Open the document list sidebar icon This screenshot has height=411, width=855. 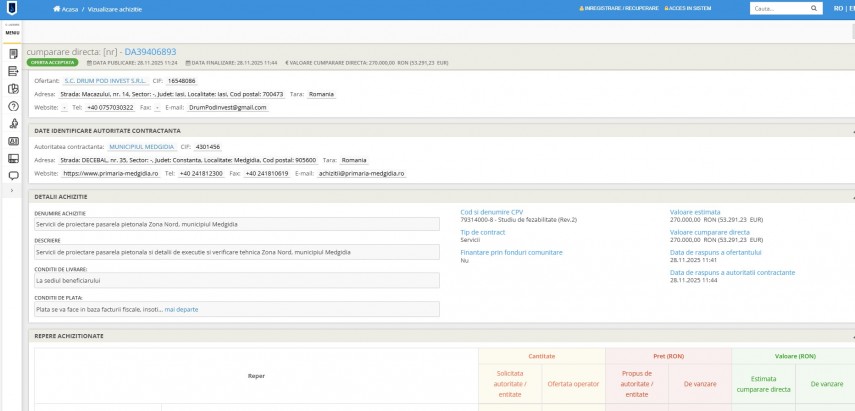pos(13,53)
